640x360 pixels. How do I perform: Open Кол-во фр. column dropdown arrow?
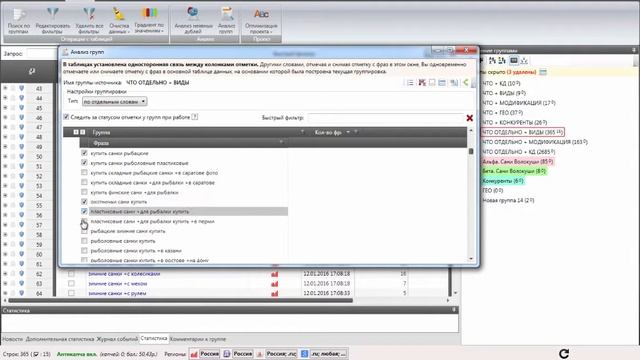click(348, 132)
